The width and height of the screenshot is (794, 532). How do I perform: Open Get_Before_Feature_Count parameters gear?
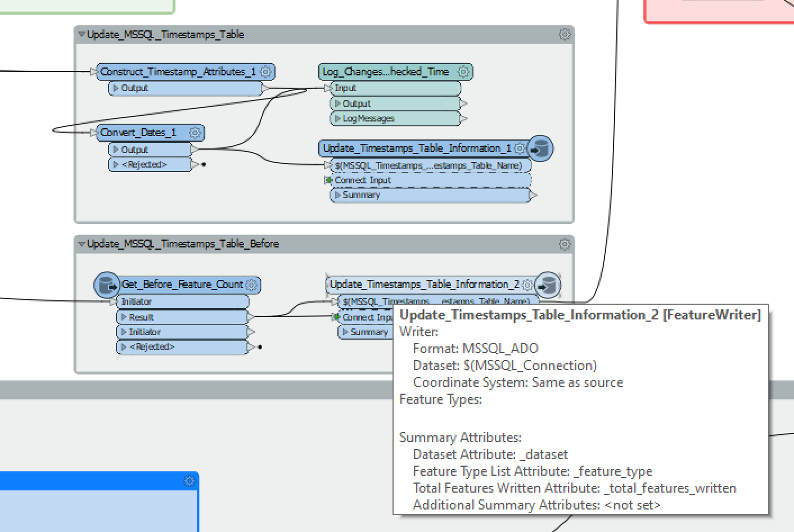[251, 285]
